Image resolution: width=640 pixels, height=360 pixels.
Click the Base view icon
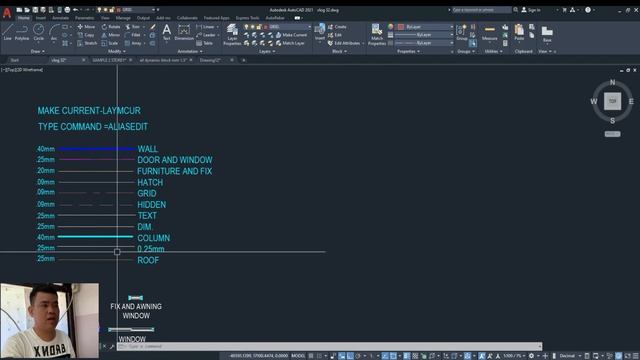click(547, 33)
